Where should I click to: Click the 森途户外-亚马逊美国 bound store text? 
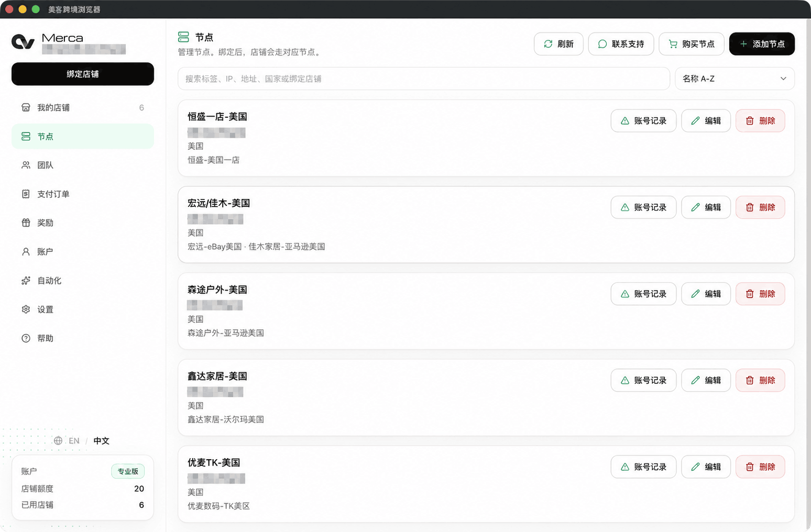tap(226, 333)
